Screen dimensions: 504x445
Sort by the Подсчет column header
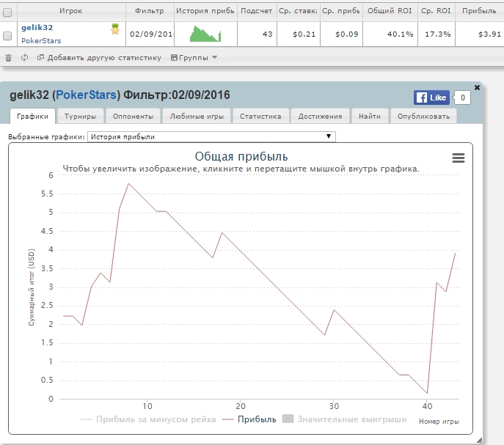click(x=257, y=11)
